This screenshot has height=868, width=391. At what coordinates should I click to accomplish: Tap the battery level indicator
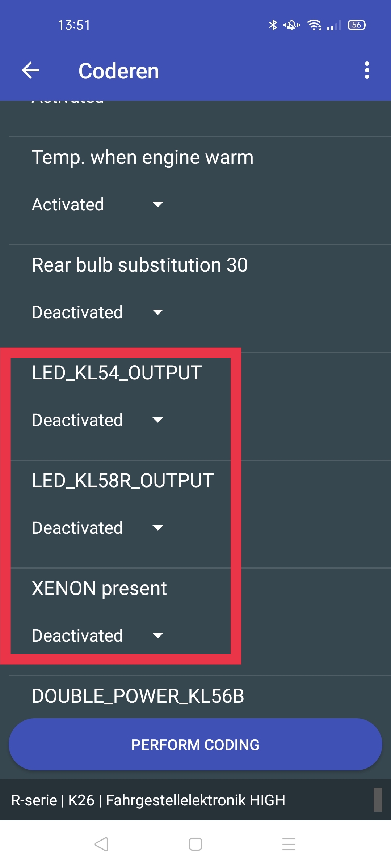point(357,25)
